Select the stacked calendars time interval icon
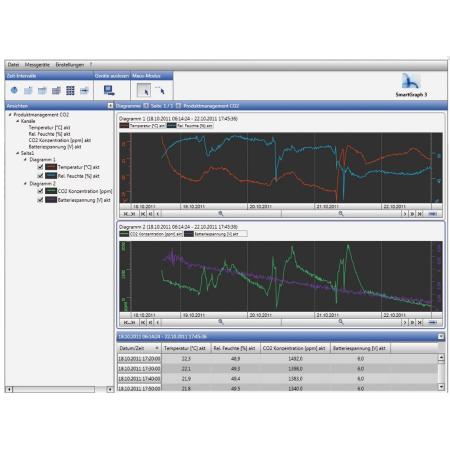The image size is (450, 450). tap(56, 90)
